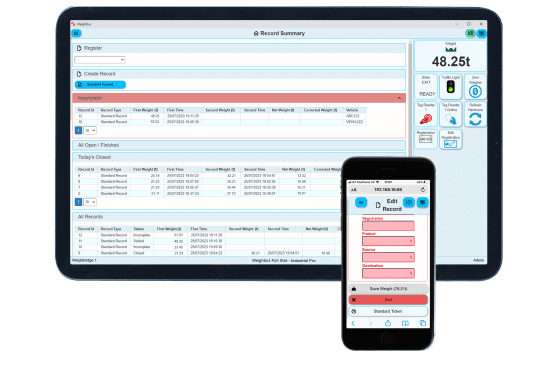Select record 8 in Today's Closed table
Image resolution: width=560 pixels, height=378 pixels.
tap(208, 181)
